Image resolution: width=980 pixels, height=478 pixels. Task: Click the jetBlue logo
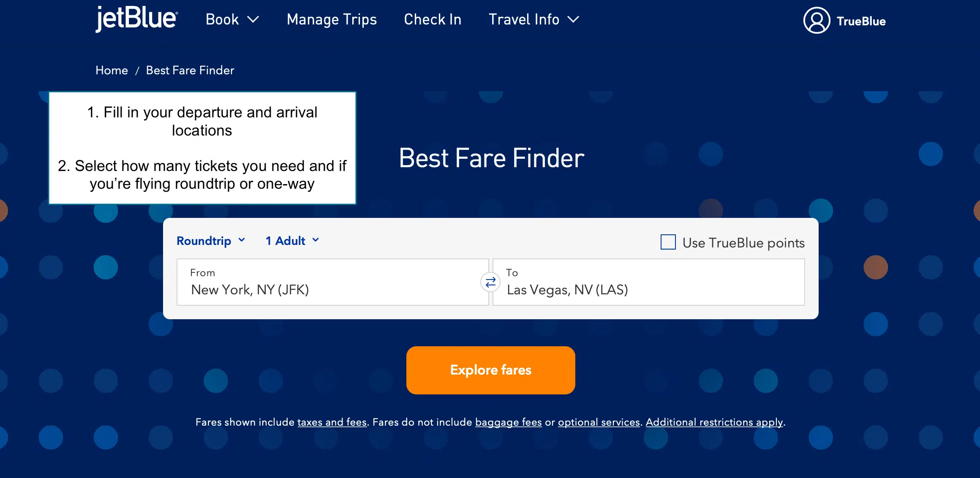pyautogui.click(x=136, y=19)
